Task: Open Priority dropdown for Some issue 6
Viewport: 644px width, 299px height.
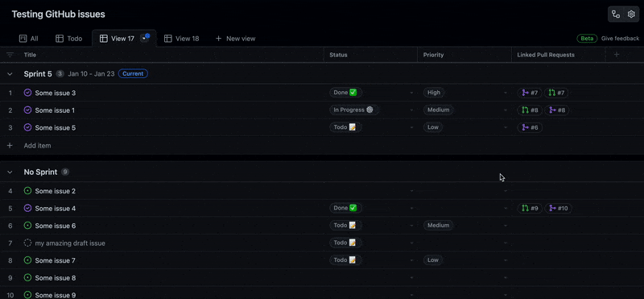Action: tap(506, 226)
